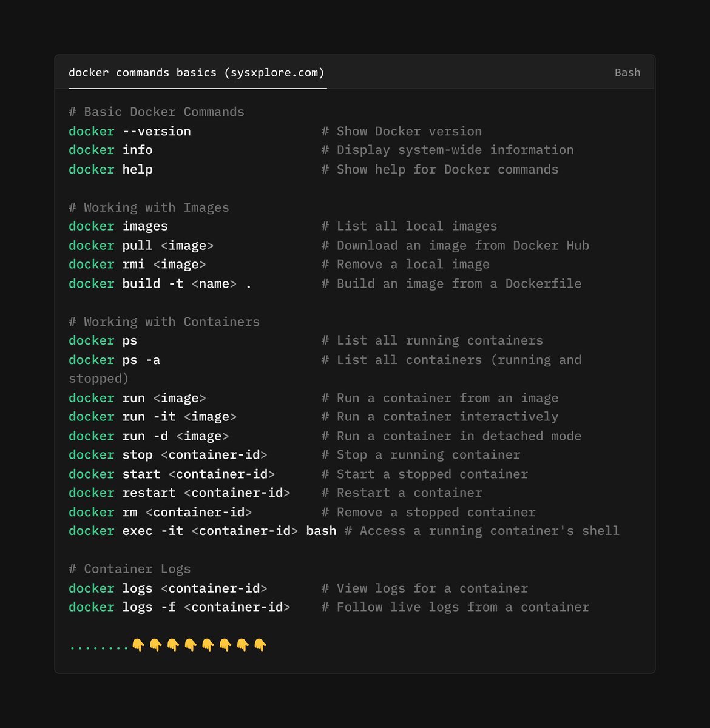This screenshot has height=728, width=710.
Task: Click the 'docker pull <image>' command
Action: (141, 246)
